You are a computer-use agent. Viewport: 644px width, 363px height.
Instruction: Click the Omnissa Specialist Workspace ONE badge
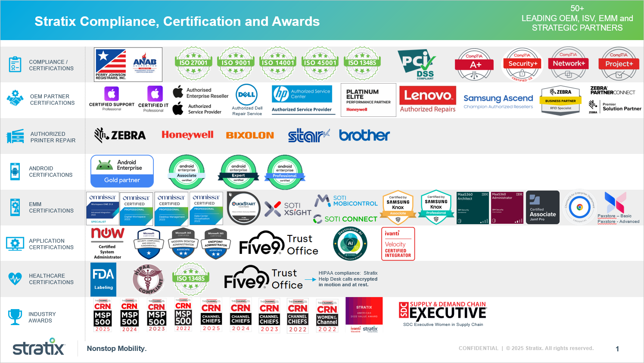[103, 208]
